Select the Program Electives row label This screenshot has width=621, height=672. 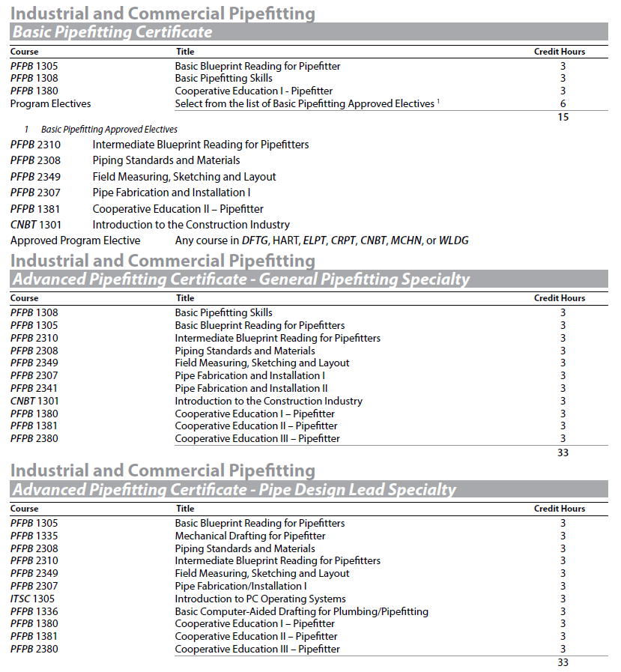pos(50,104)
